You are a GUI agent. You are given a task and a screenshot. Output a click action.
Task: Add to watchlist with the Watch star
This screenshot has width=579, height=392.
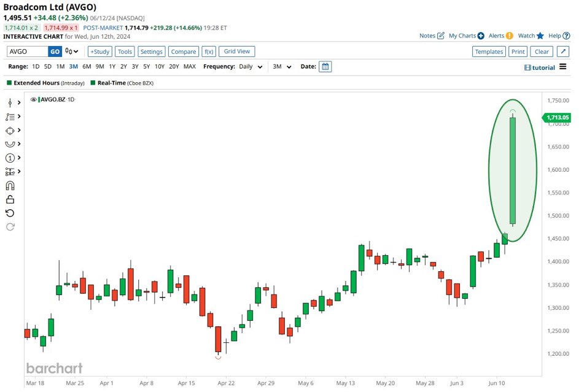click(531, 36)
